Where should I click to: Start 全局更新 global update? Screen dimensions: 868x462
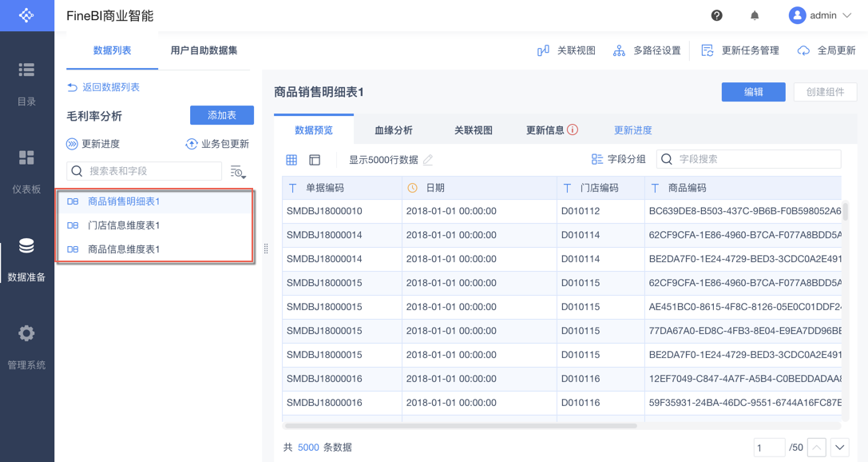tap(826, 50)
